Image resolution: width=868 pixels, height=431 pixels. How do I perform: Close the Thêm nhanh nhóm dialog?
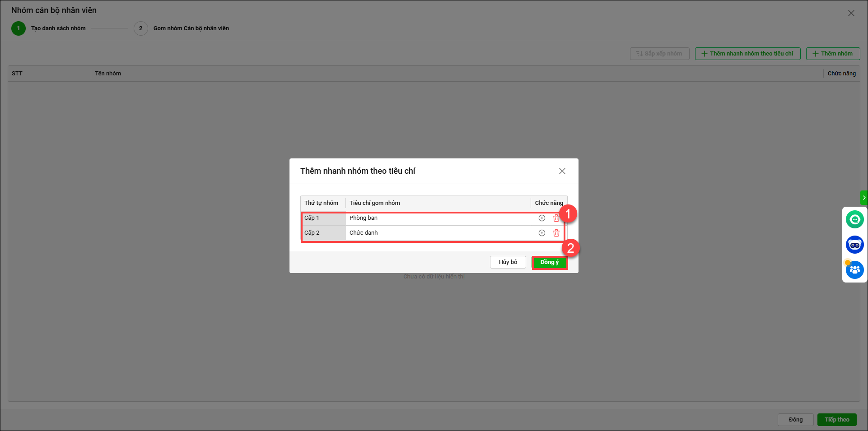pos(562,171)
